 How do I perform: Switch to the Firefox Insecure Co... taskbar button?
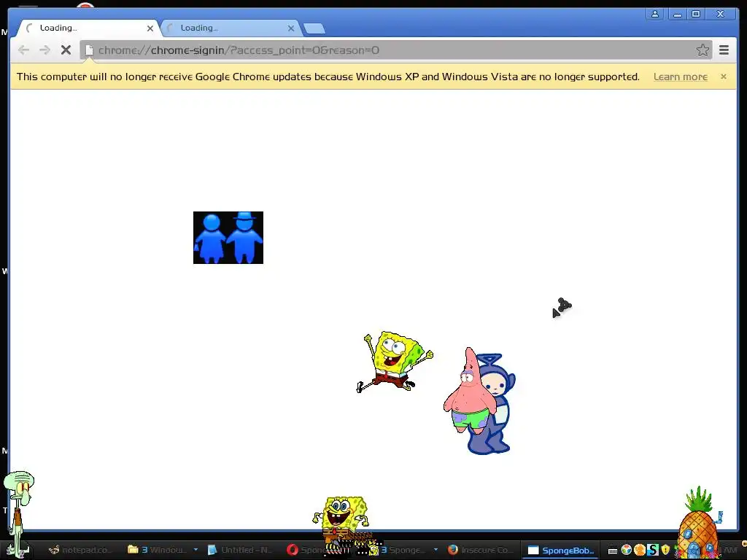481,550
